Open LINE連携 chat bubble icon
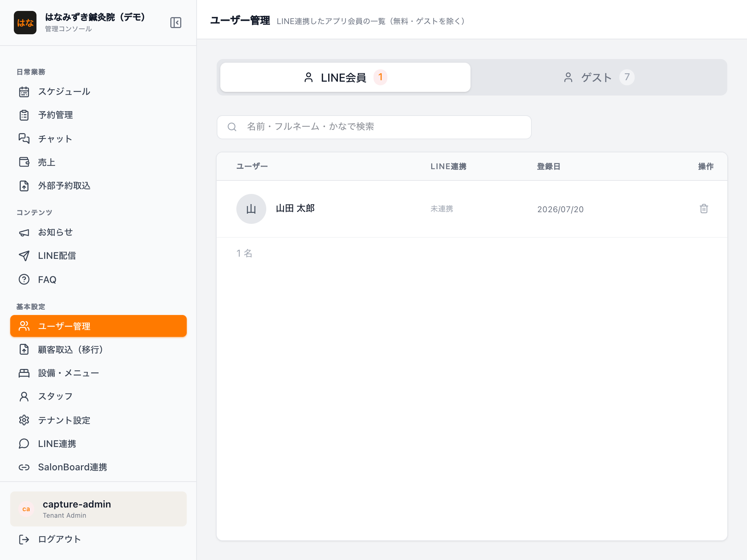 pos(24,443)
